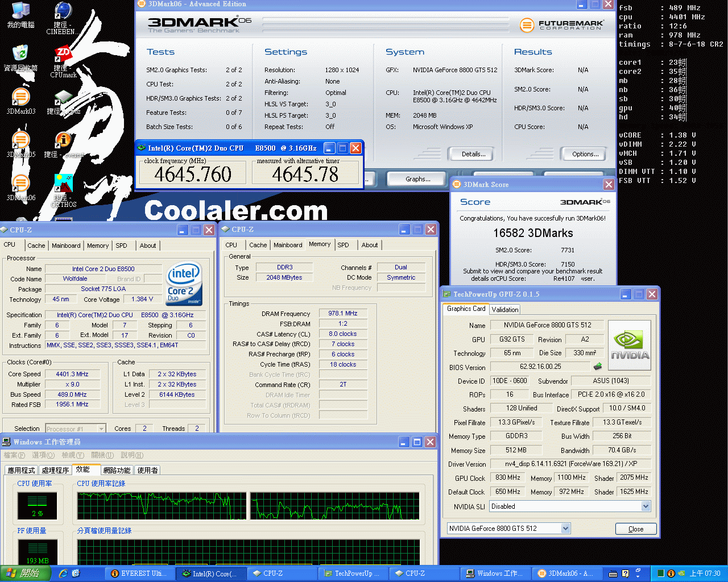Launch the ORTHOS shortcut desktop icon
Image resolution: width=728 pixels, height=582 pixels.
pyautogui.click(x=63, y=191)
